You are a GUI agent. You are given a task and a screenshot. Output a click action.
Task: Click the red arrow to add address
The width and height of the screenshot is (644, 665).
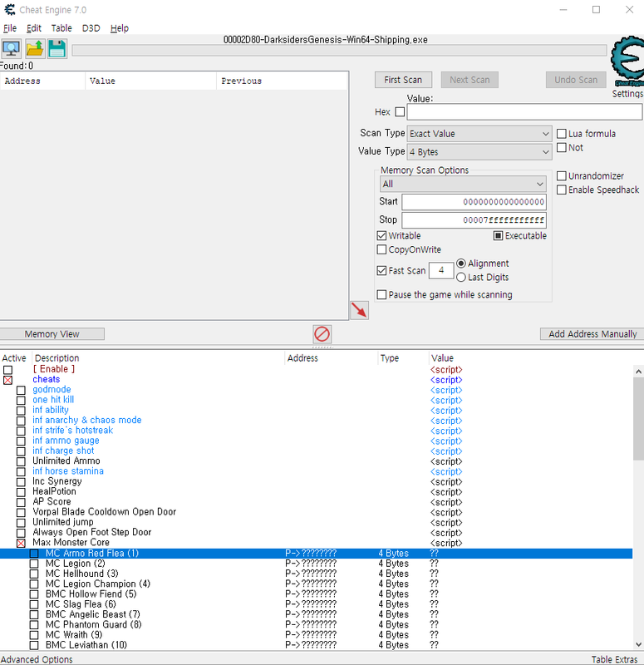click(360, 310)
